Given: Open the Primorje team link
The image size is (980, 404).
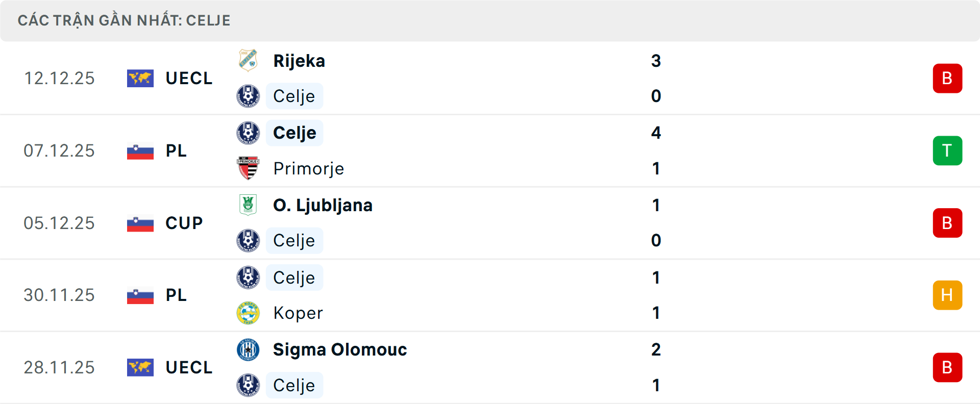Looking at the screenshot, I should tap(308, 168).
